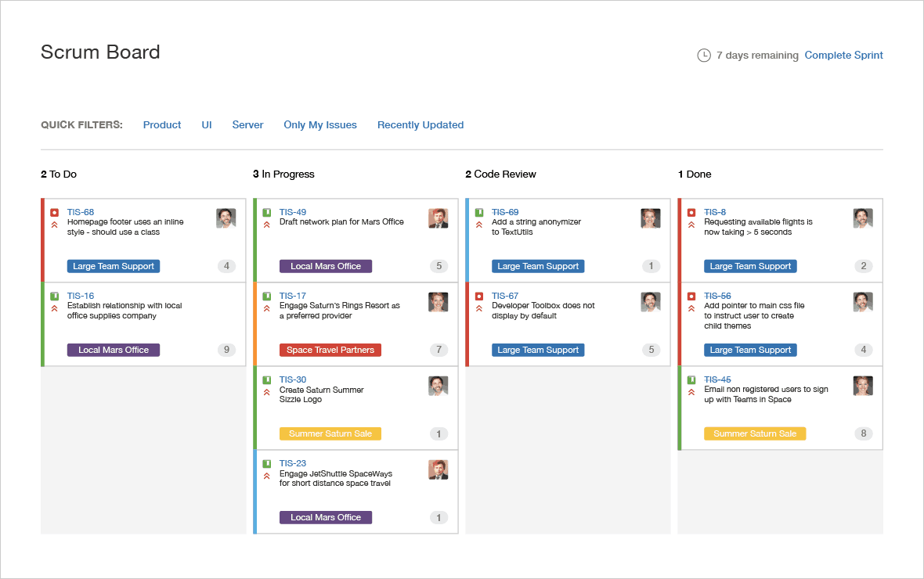Click the Complete Sprint link
Image resolution: width=924 pixels, height=579 pixels.
[843, 56]
